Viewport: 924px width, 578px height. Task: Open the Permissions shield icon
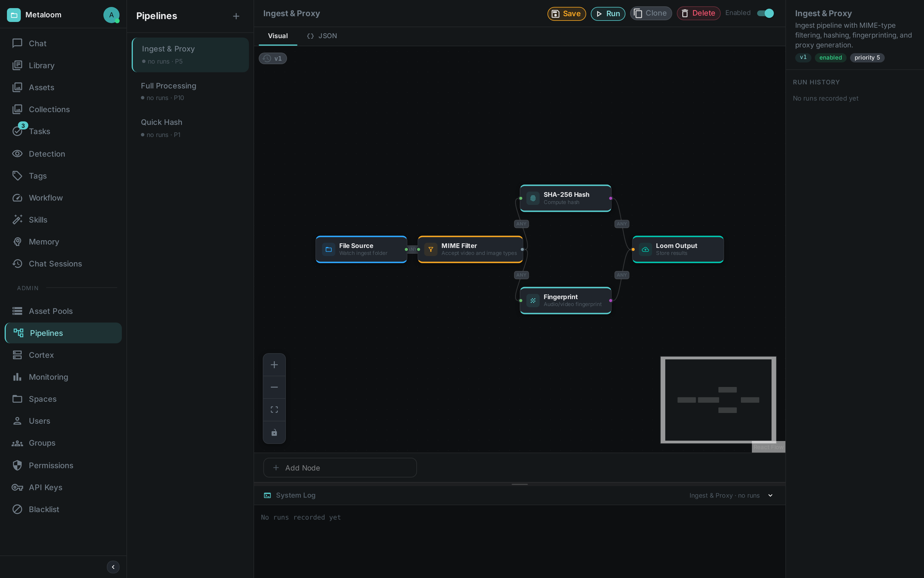[17, 465]
